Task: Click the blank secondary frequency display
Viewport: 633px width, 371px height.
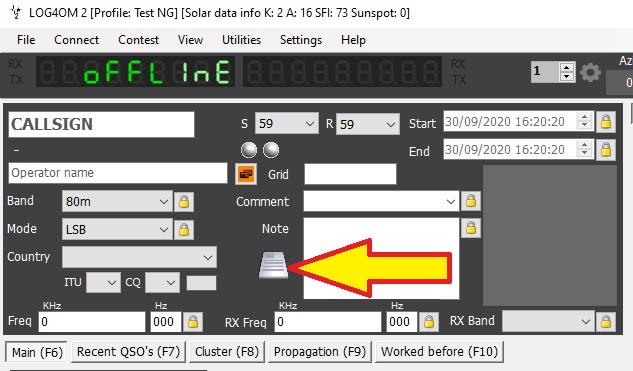Action: click(342, 71)
